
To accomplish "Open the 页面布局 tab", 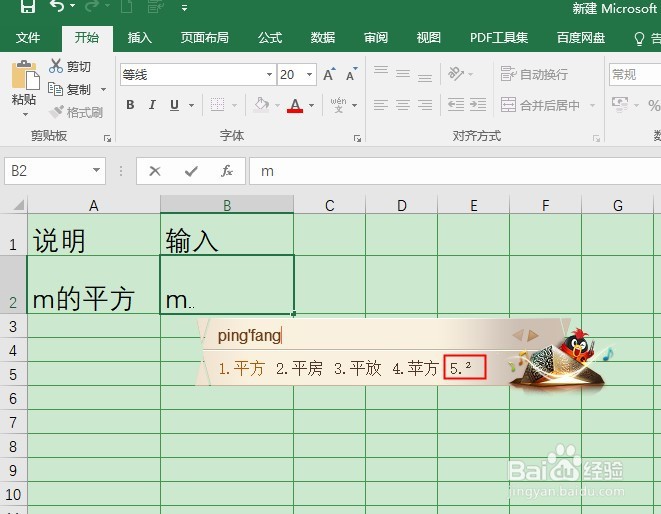I will pyautogui.click(x=204, y=38).
